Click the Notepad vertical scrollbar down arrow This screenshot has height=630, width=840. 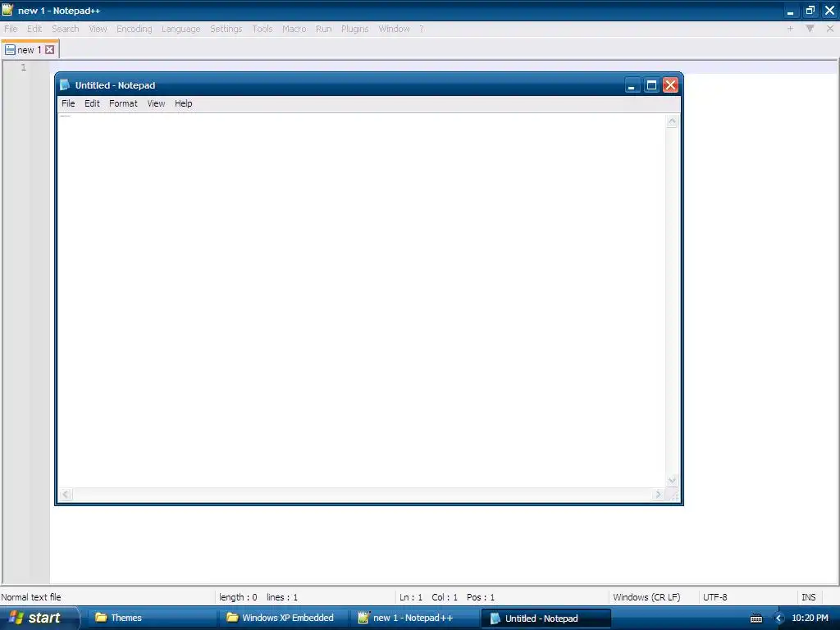coord(672,480)
